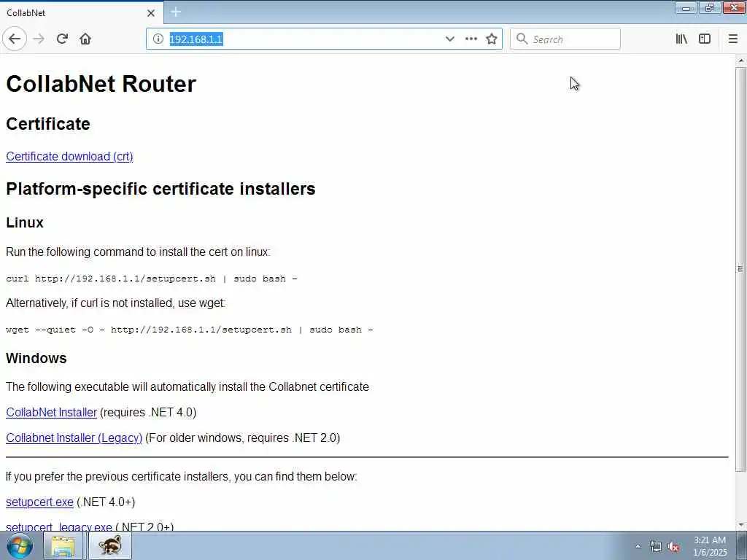747x560 pixels.
Task: Reload the current page
Action: [62, 39]
